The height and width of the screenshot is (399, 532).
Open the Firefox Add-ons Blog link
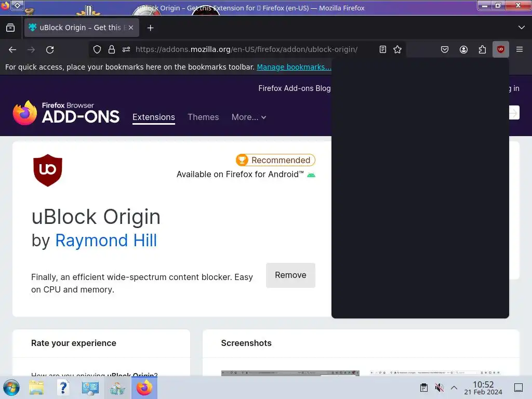(x=295, y=88)
